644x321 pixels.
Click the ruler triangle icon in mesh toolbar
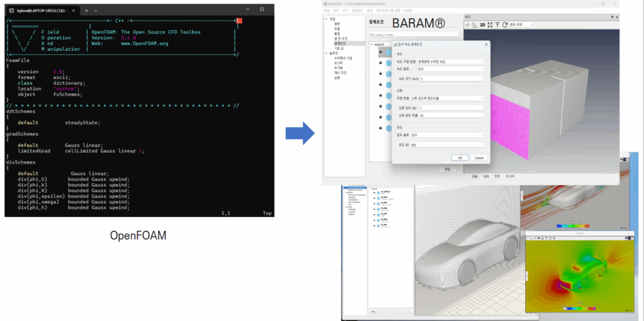click(475, 25)
